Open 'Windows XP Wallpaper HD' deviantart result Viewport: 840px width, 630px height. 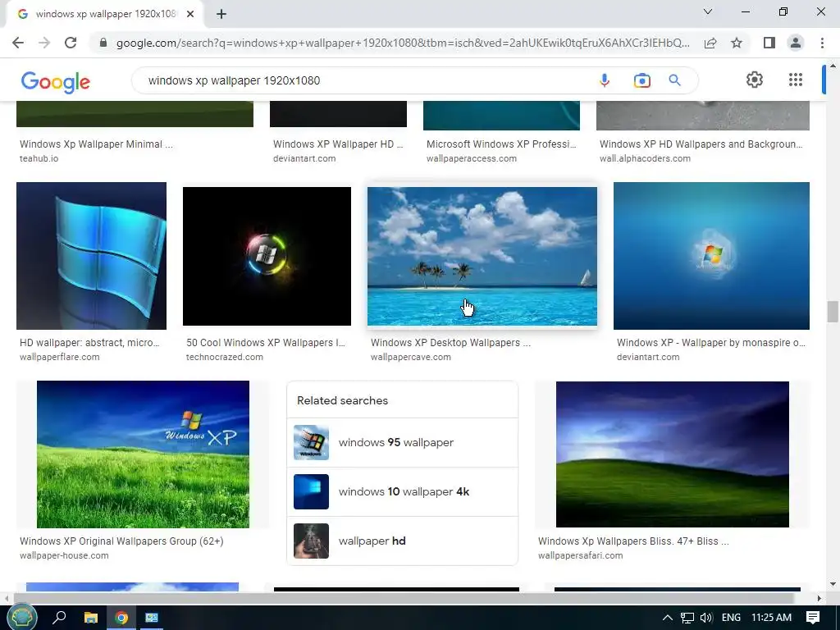point(338,144)
